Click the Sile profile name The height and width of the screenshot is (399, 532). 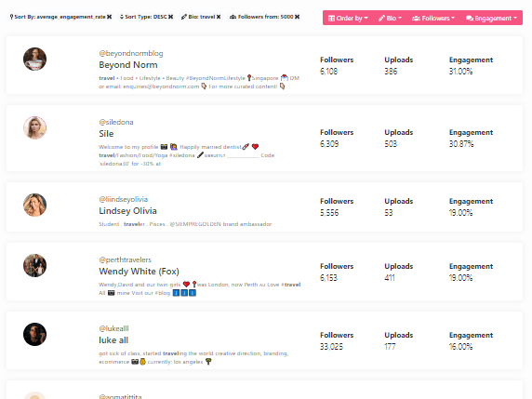point(106,134)
